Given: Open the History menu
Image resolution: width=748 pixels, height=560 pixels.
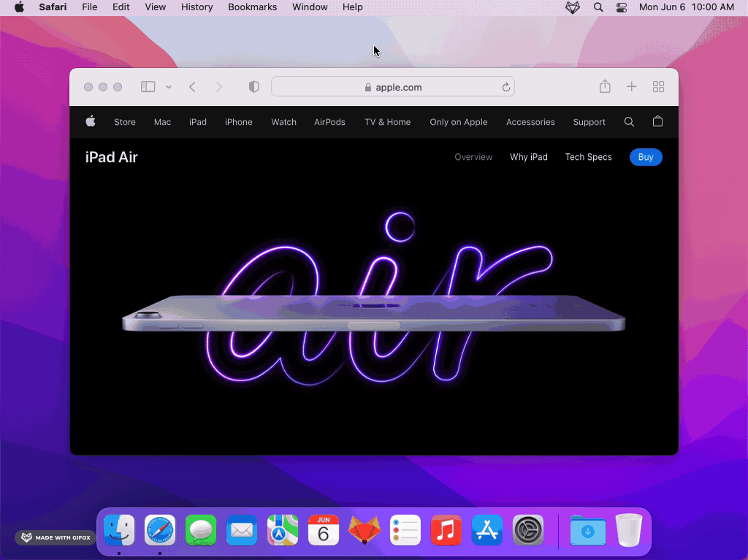Looking at the screenshot, I should 197,7.
